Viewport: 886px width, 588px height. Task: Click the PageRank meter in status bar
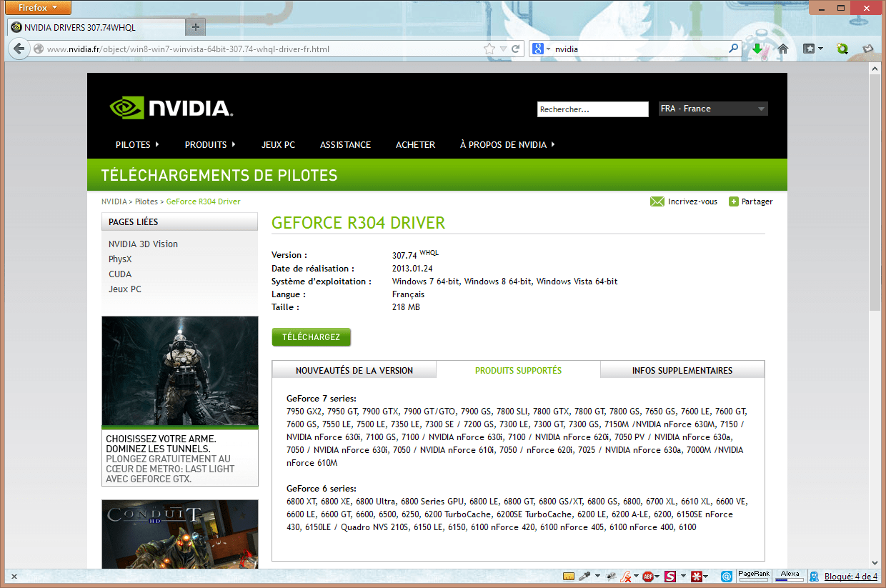pos(754,576)
